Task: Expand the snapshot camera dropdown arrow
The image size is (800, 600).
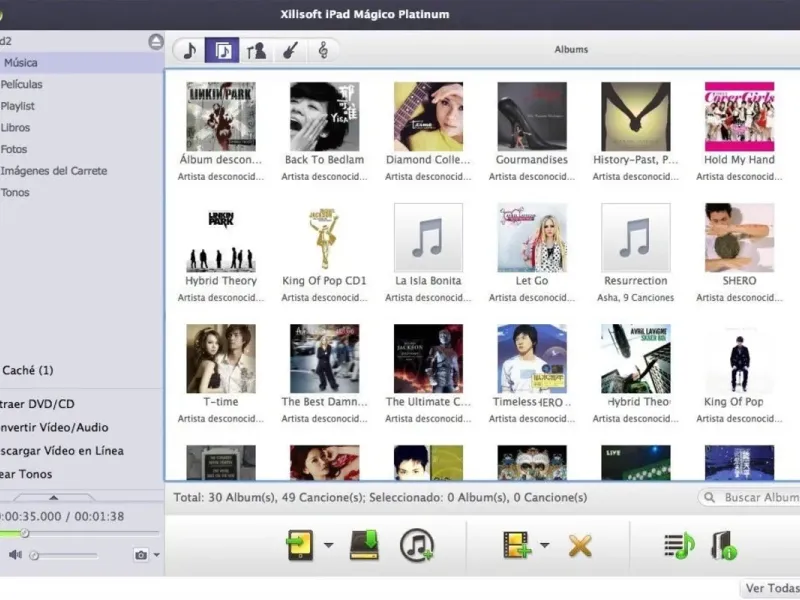Action: click(x=156, y=555)
